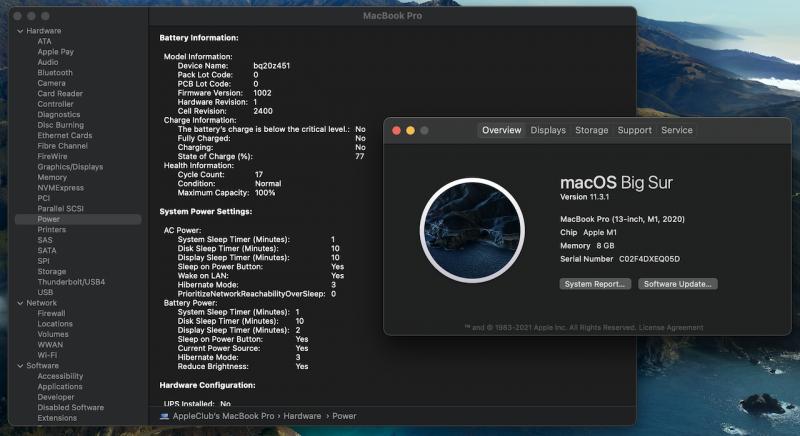800x436 pixels.
Task: Open the License Agreement link
Action: click(x=671, y=327)
